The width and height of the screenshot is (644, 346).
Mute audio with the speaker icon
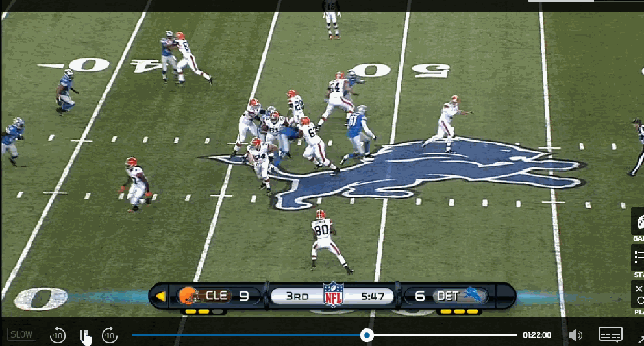point(575,336)
